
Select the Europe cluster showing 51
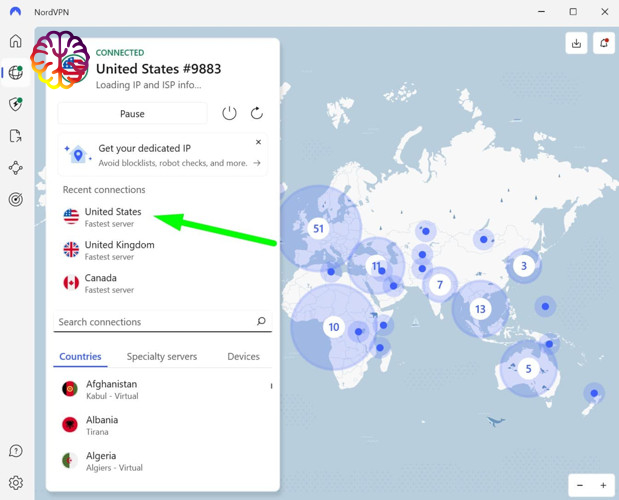click(x=318, y=228)
